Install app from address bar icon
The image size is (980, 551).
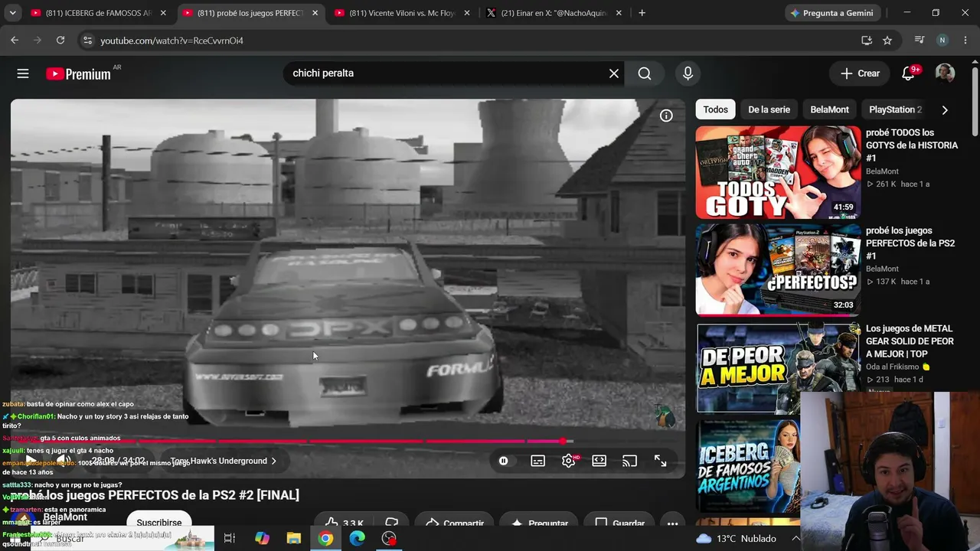pos(867,41)
